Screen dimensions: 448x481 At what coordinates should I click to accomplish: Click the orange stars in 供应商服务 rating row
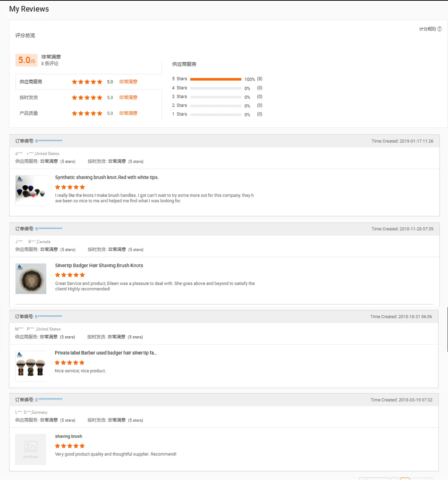87,82
